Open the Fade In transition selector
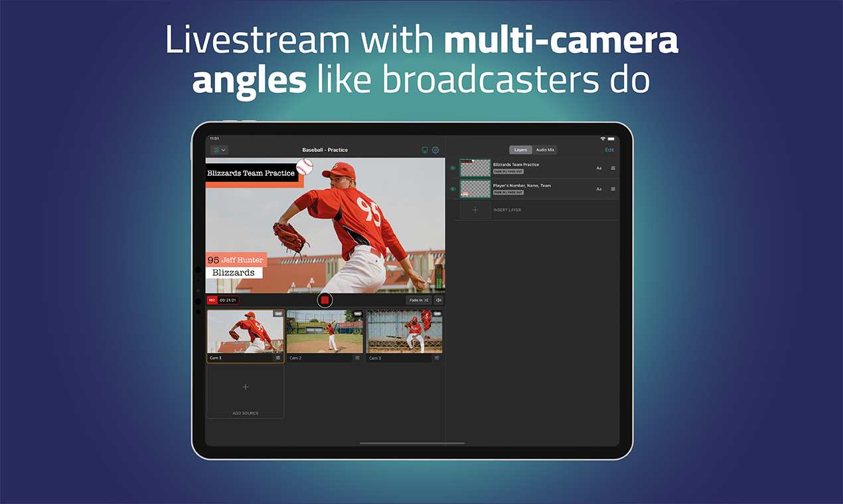 click(x=419, y=300)
